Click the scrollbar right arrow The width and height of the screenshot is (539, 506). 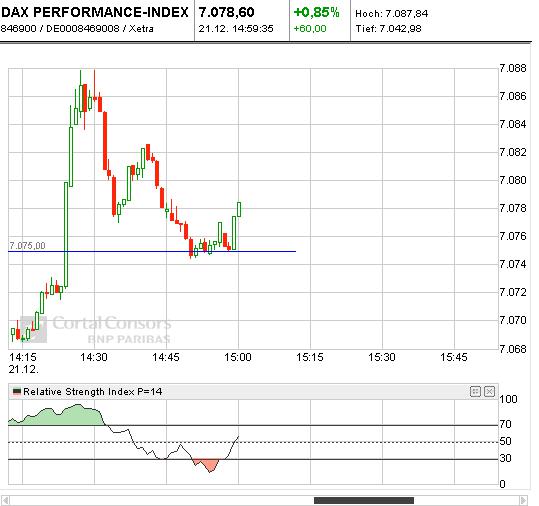523,500
